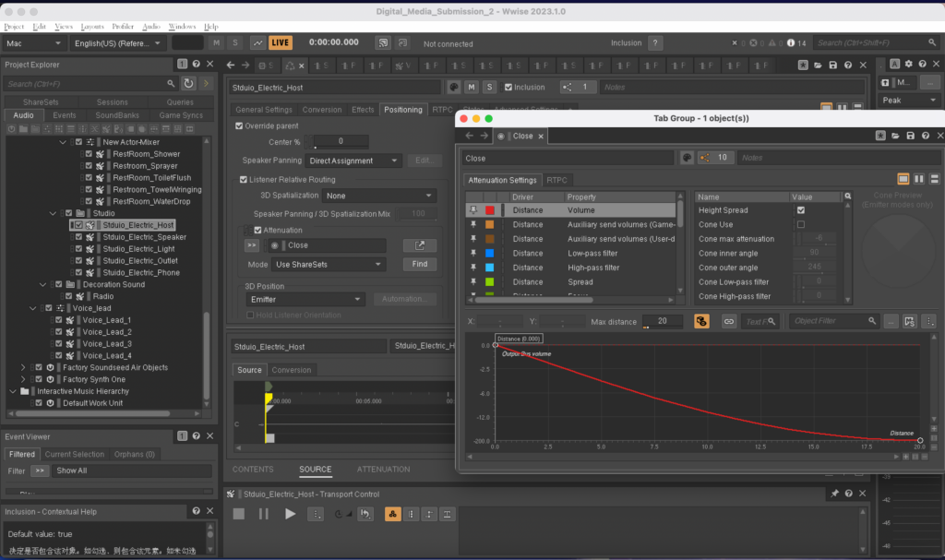Click the link icon next to Max distance
The height and width of the screenshot is (560, 945).
click(729, 321)
